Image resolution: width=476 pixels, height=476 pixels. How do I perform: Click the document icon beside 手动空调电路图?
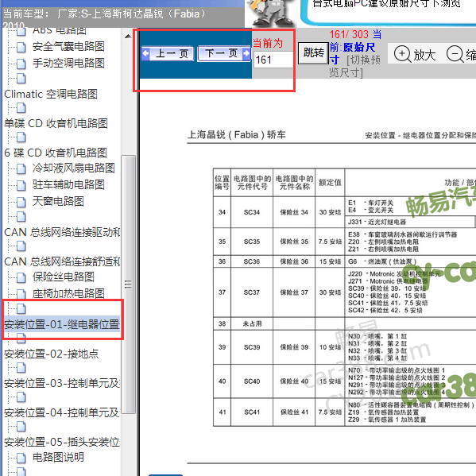click(21, 64)
